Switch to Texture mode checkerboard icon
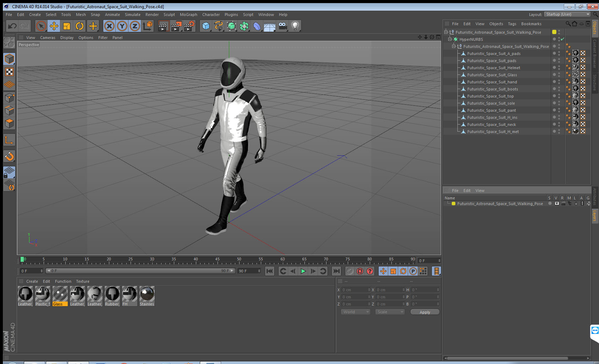The image size is (599, 364). point(9,72)
